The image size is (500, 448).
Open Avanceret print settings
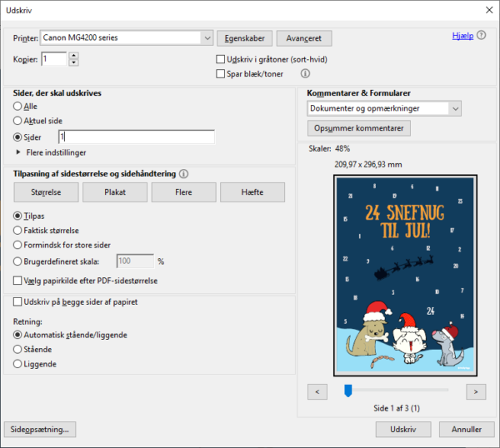tap(304, 38)
